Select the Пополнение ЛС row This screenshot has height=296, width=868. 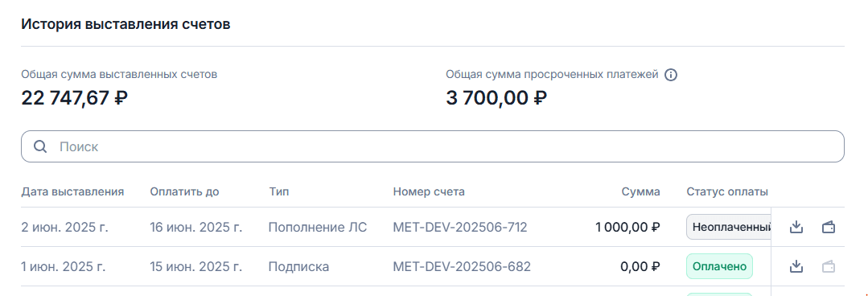[396, 227]
